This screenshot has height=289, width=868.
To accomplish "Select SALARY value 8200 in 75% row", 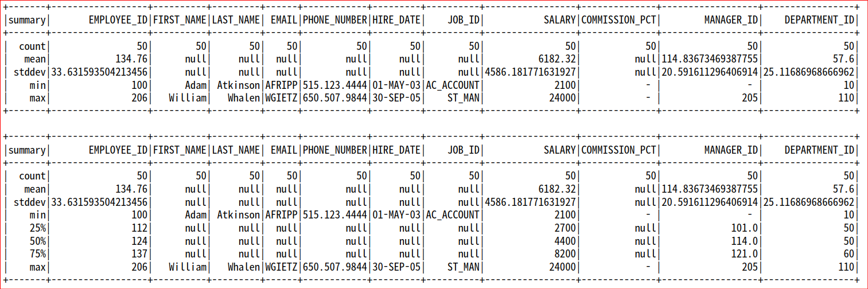I will tap(565, 254).
